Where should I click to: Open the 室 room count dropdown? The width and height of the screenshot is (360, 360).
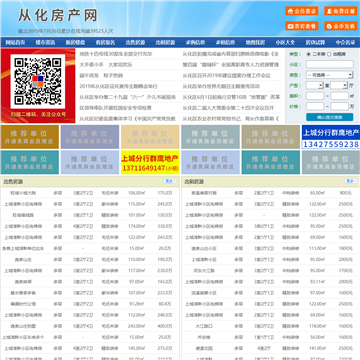pos(315,86)
